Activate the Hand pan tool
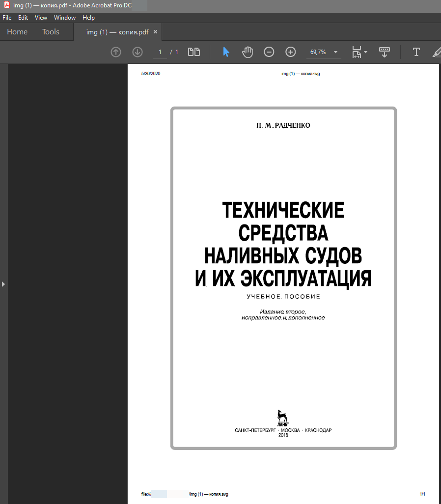 (248, 52)
